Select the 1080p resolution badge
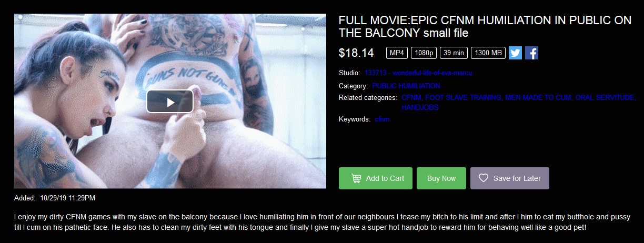The image size is (644, 243). (424, 53)
